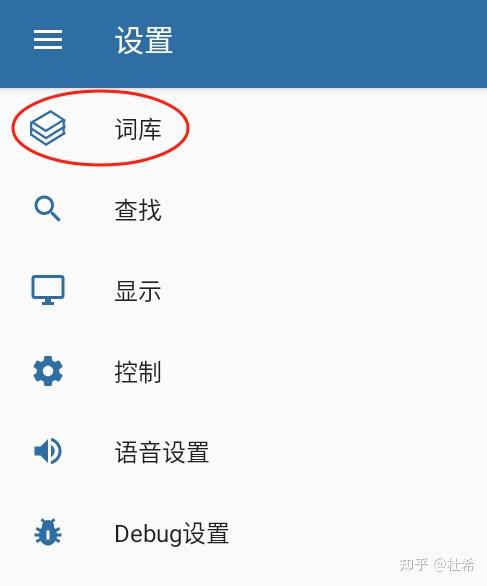Tap the 库 character in 词库
The image size is (487, 586).
tap(150, 129)
